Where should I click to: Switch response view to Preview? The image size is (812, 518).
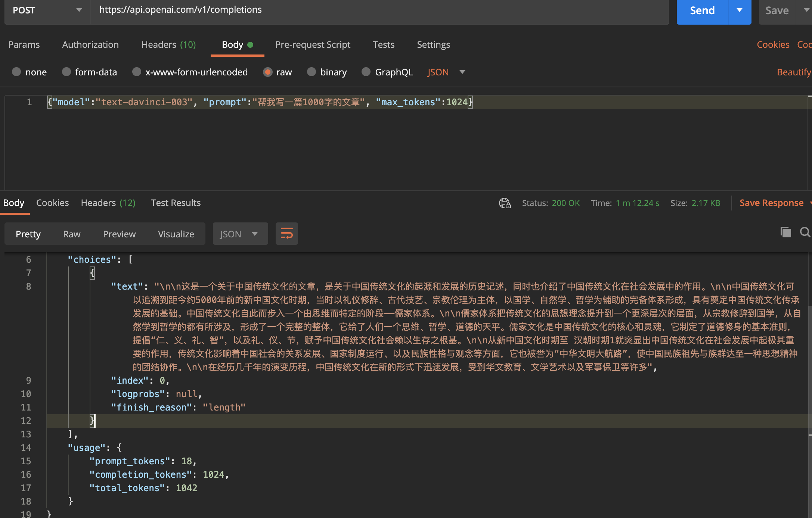pyautogui.click(x=119, y=234)
